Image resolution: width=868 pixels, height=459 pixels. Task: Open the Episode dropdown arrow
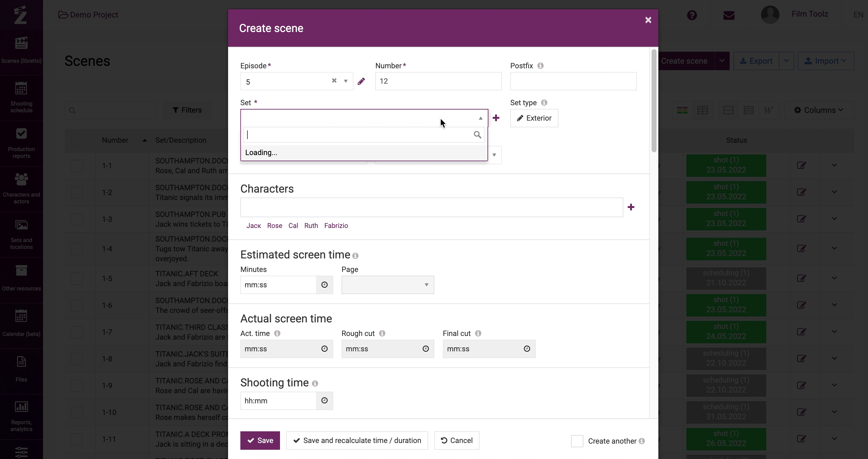pyautogui.click(x=345, y=81)
